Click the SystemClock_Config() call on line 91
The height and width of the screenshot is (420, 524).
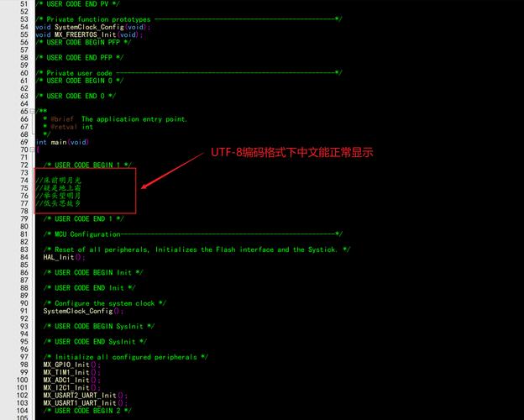click(x=83, y=311)
